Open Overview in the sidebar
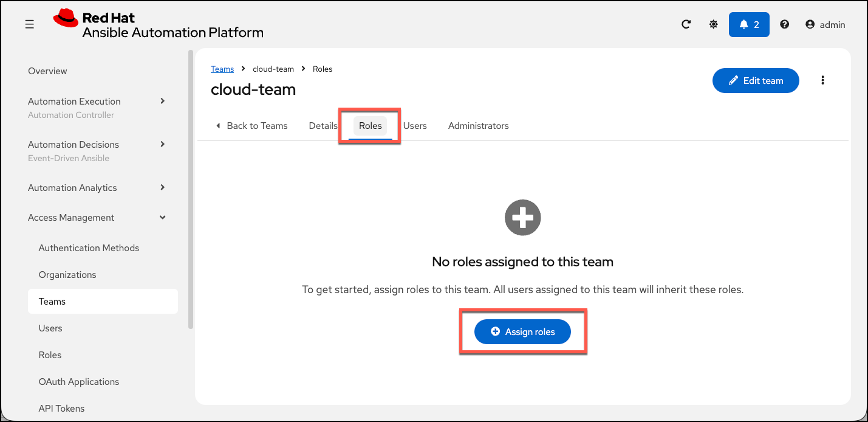The height and width of the screenshot is (422, 868). coord(47,71)
